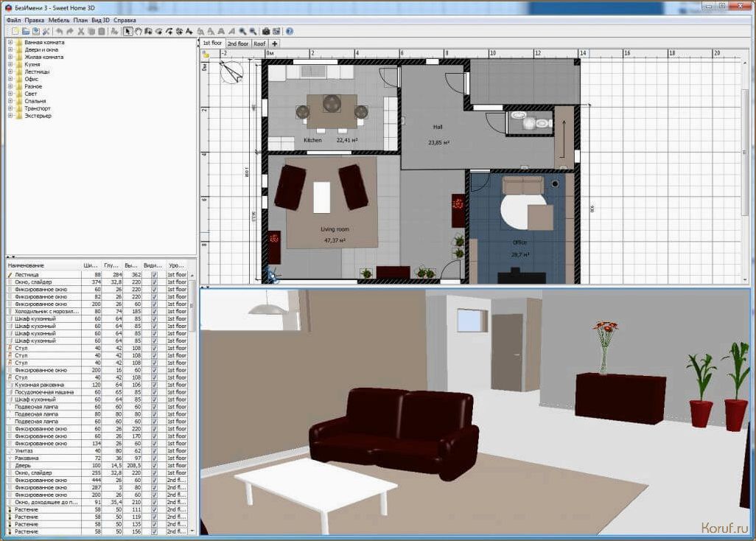This screenshot has height=541, width=756.
Task: Activate the pan hand tool
Action: pyautogui.click(x=138, y=32)
